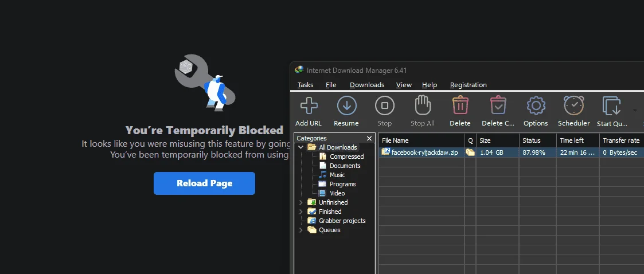Image resolution: width=644 pixels, height=274 pixels.
Task: Select facebook-ryljackdaw.zip download row
Action: [511, 152]
